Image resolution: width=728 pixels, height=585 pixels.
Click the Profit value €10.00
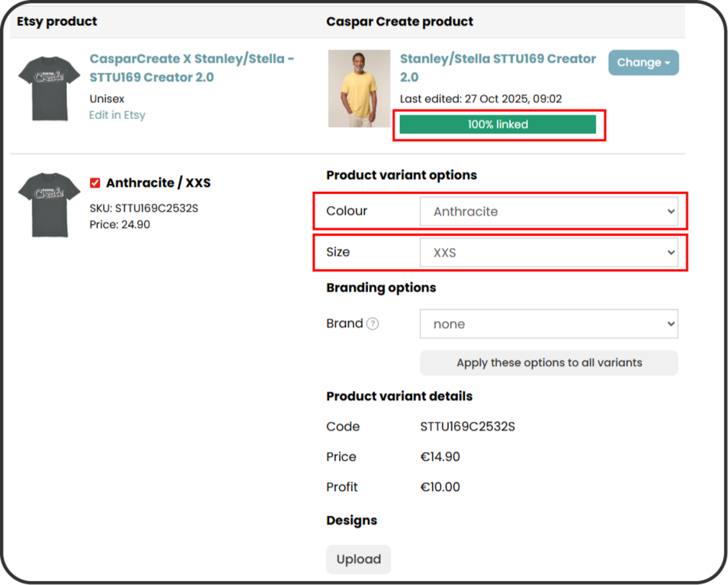click(440, 487)
